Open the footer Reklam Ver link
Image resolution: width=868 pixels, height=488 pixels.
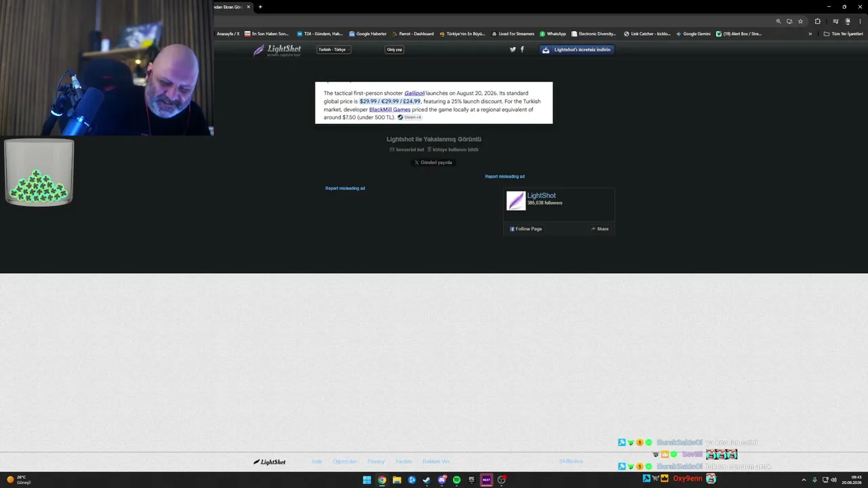(x=436, y=462)
